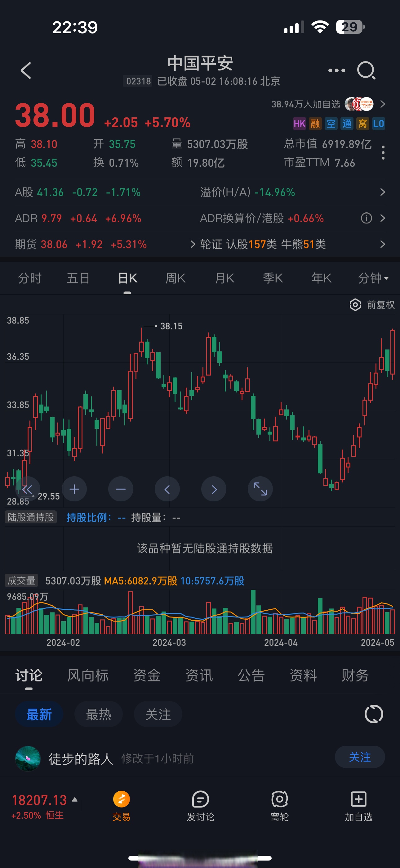400x868 pixels.
Task: Tap the 融 margin tag icon
Action: point(315,124)
